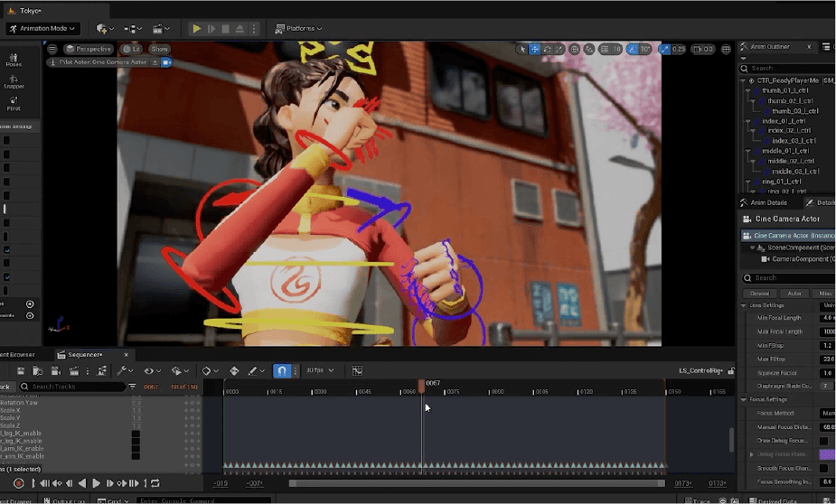Play the sequence forward
Screen dimensions: 836x504
[96, 484]
